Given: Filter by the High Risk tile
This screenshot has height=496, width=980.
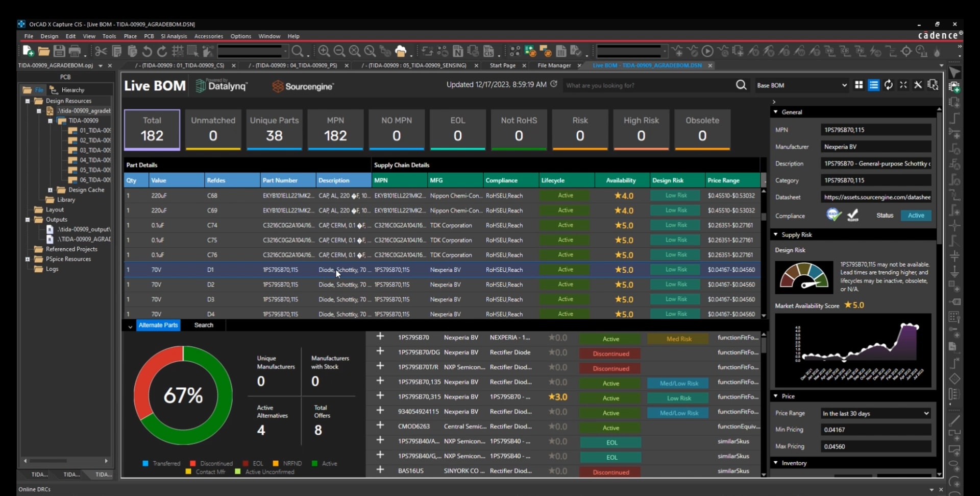Looking at the screenshot, I should 641,129.
